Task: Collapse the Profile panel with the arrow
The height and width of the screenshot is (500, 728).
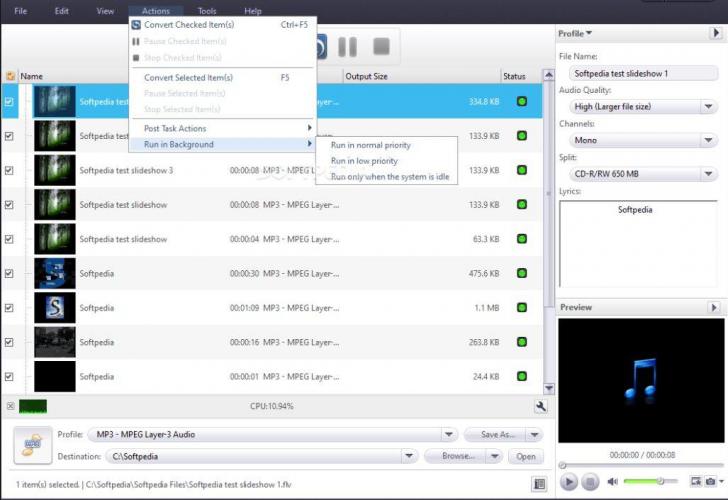Action: tap(715, 33)
